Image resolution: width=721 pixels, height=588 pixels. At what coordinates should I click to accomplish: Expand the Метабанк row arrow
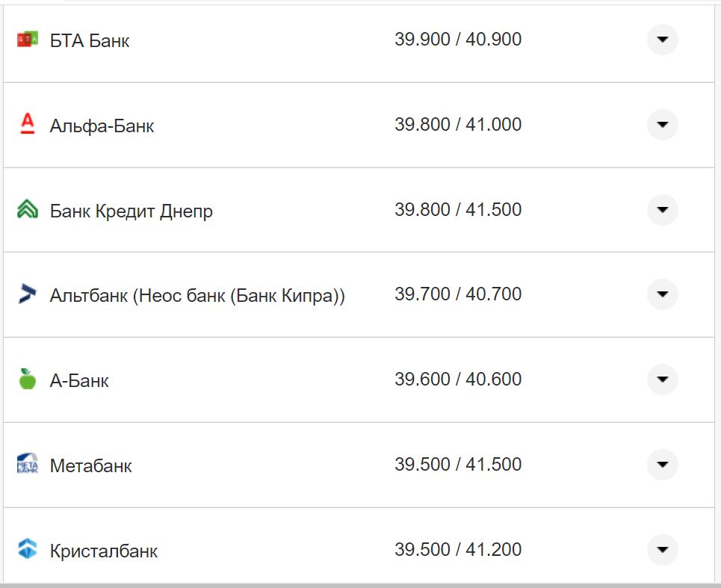[662, 465]
